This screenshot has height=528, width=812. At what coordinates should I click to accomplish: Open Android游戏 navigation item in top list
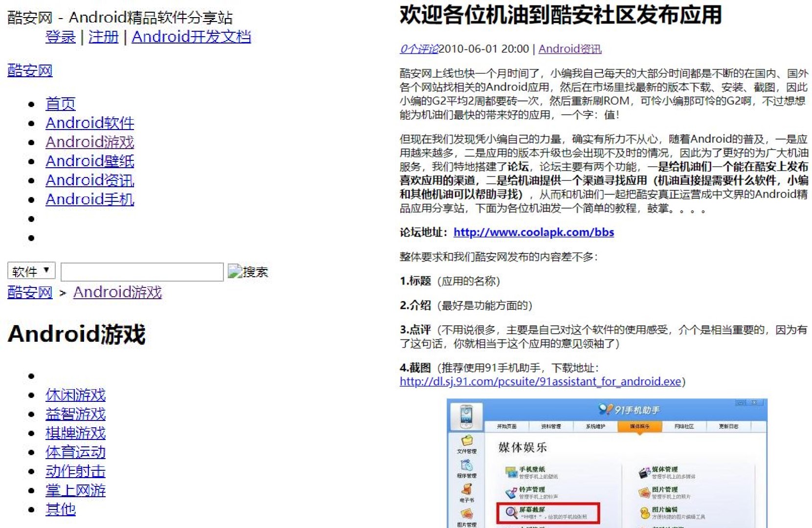pyautogui.click(x=90, y=142)
